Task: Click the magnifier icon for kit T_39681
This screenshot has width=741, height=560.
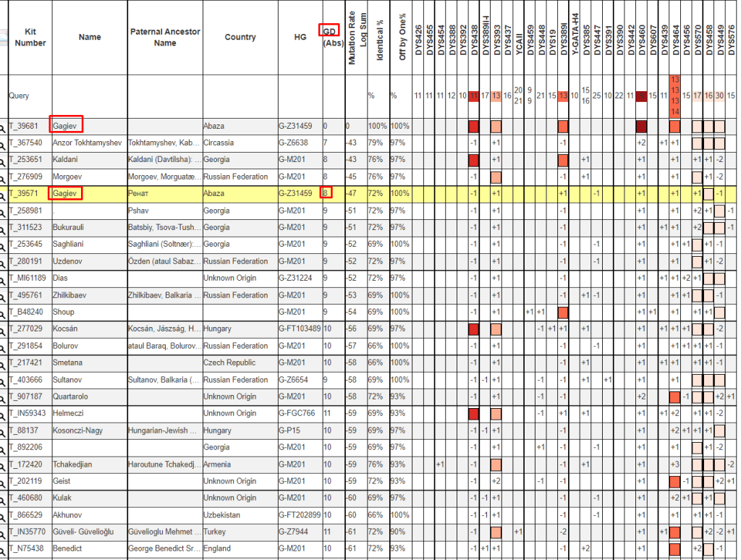Action: pyautogui.click(x=3, y=126)
